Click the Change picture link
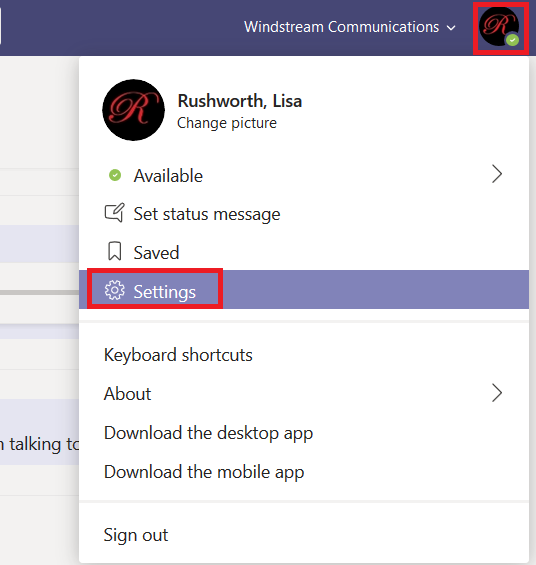 227,123
